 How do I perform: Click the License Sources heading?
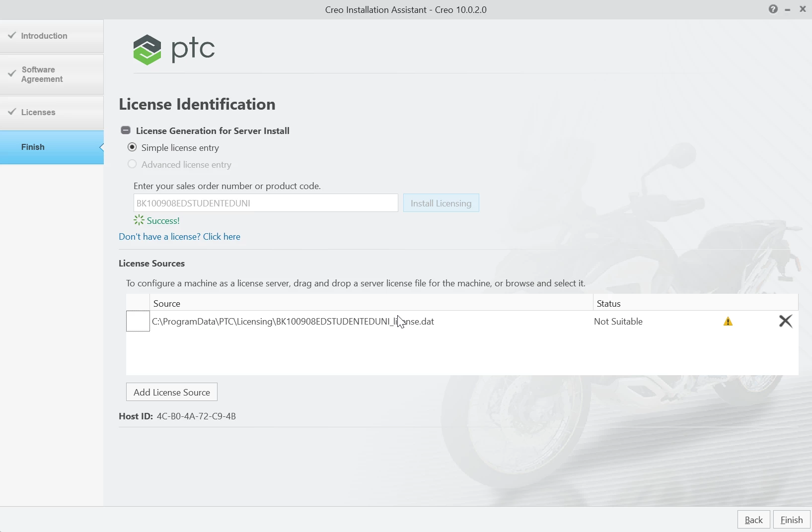pyautogui.click(x=151, y=264)
